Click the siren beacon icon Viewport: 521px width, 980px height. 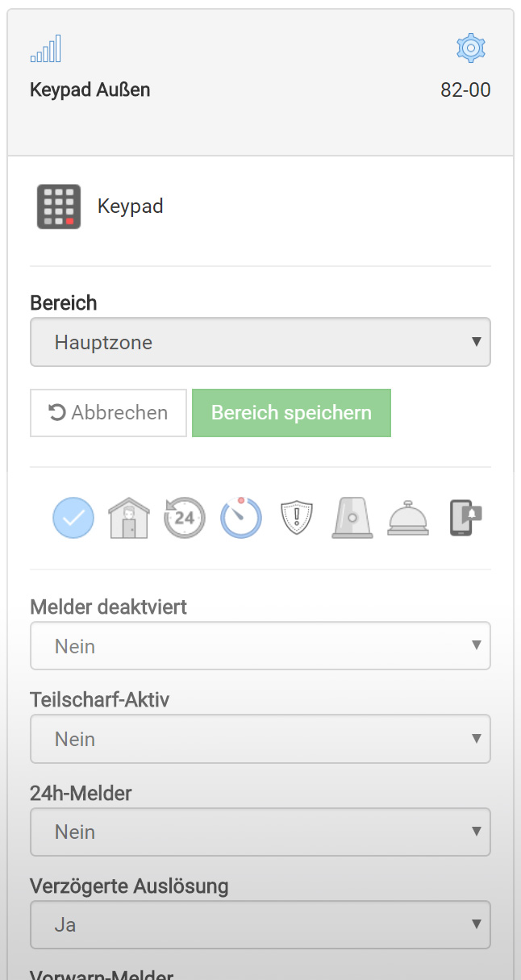[x=352, y=518]
